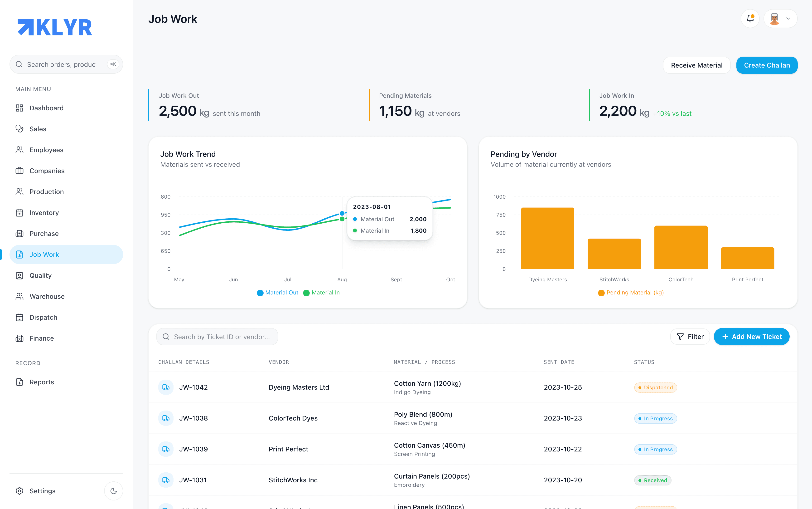Click the sidebar search magnifier icon
Screen dimensions: 812x509
19,64
